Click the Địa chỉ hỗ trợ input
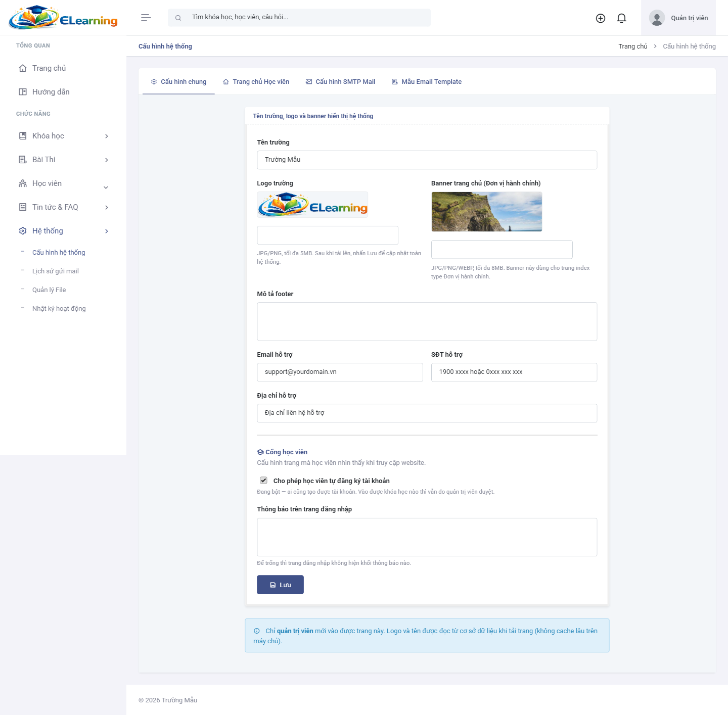This screenshot has width=728, height=715. [427, 413]
